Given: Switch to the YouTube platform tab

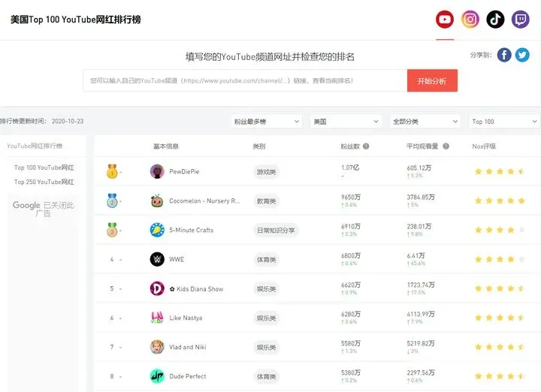Looking at the screenshot, I should 444,20.
